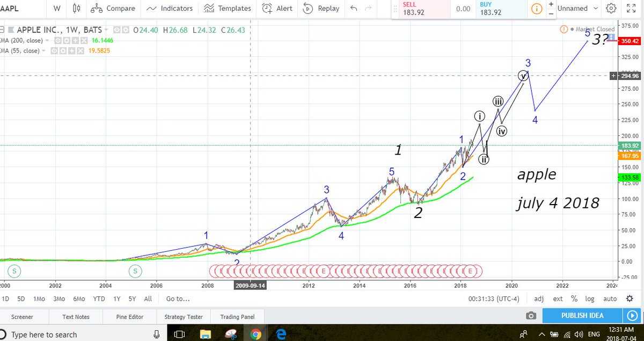
Task: Toggle percent scale mode
Action: click(x=574, y=299)
